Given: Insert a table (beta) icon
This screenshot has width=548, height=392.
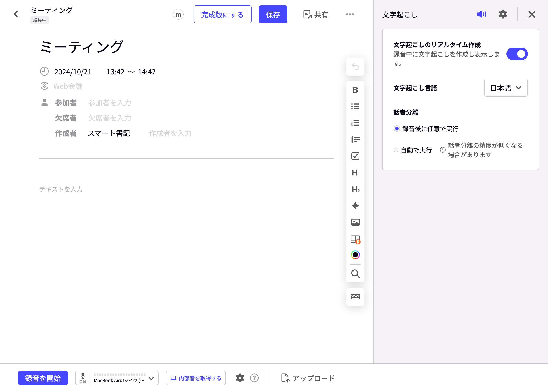Looking at the screenshot, I should pos(355,239).
